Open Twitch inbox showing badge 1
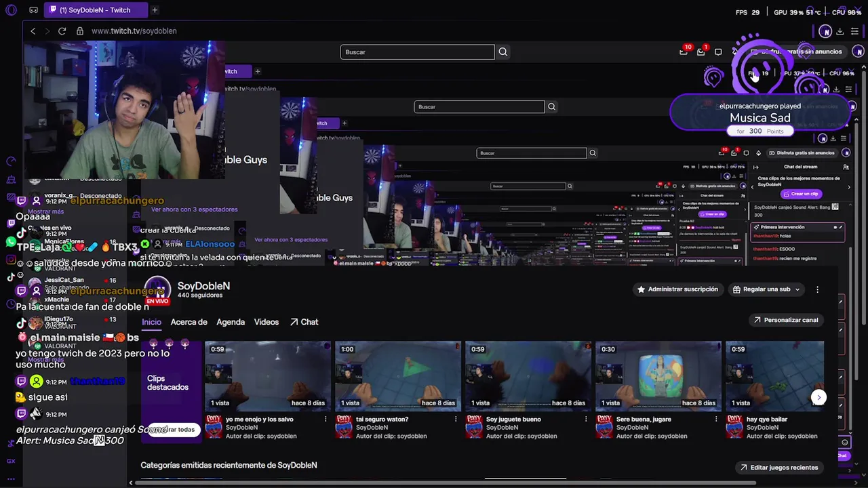Viewport: 868px width, 488px height. coord(701,52)
